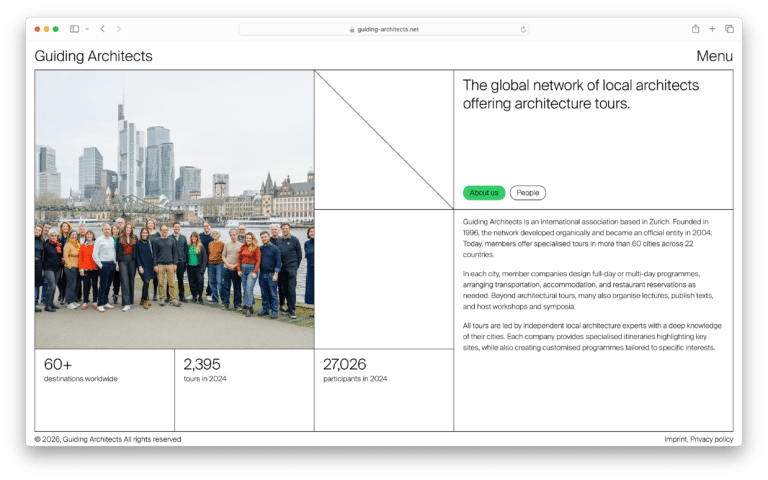Open the Privacy policy link
The width and height of the screenshot is (768, 480).
711,439
